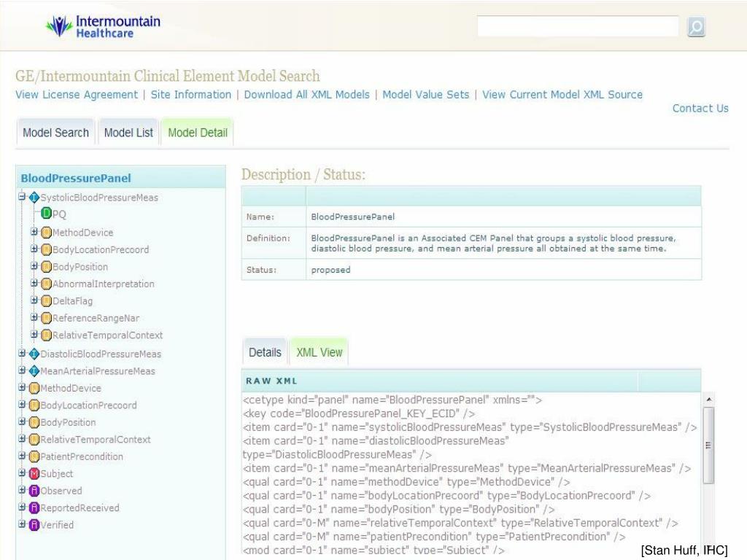Select the PQ tree item
Image resolution: width=747 pixels, height=560 pixels.
click(x=59, y=214)
